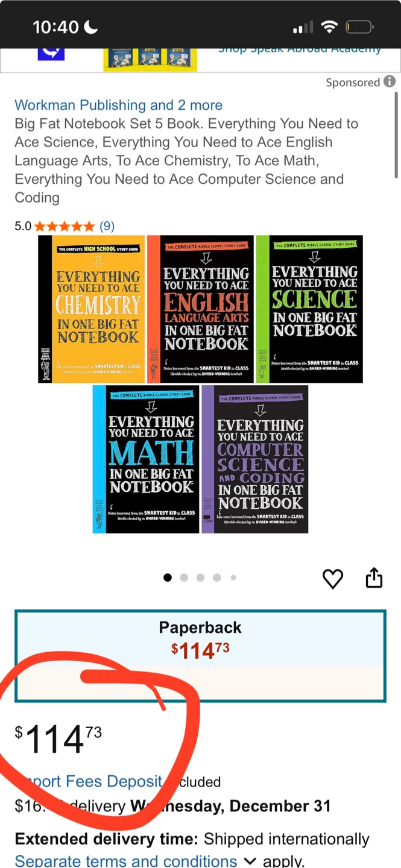The height and width of the screenshot is (868, 401).
Task: Tap the heart wishlist icon
Action: 333,579
